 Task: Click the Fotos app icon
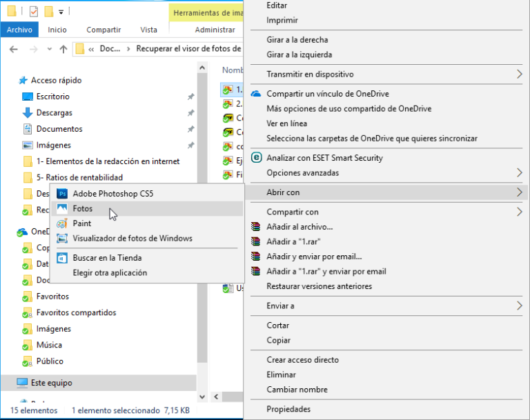tap(62, 208)
